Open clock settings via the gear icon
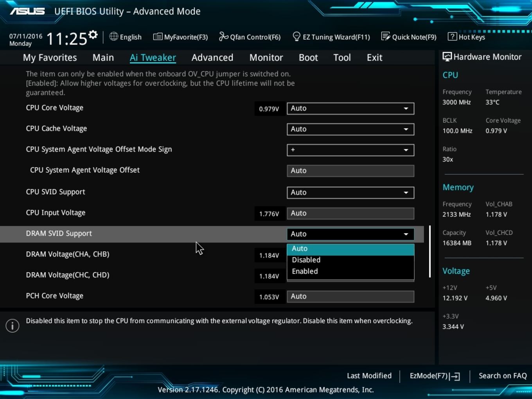This screenshot has height=399, width=532. (93, 35)
